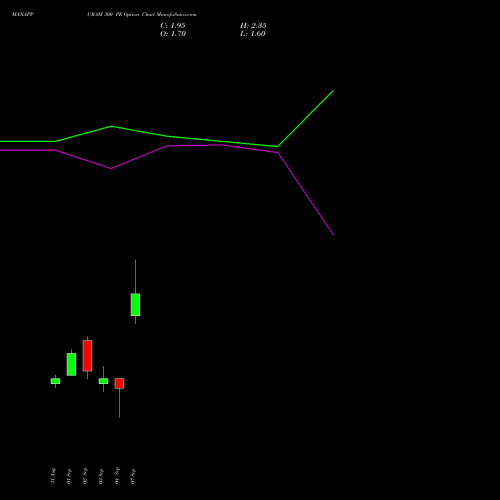Screen dimensions: 500x500
Task: Click the high price H: 2.35
Action: coord(253,26)
